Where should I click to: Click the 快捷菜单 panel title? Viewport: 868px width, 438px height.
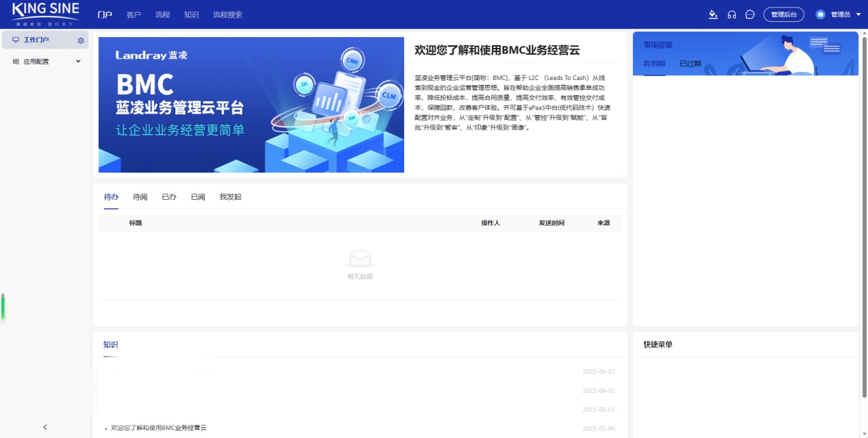tap(658, 345)
